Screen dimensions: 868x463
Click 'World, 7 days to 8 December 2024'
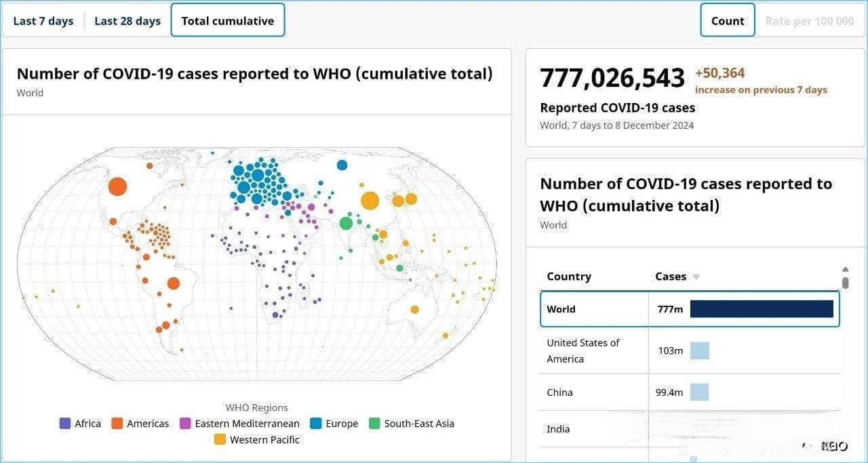pyautogui.click(x=616, y=125)
